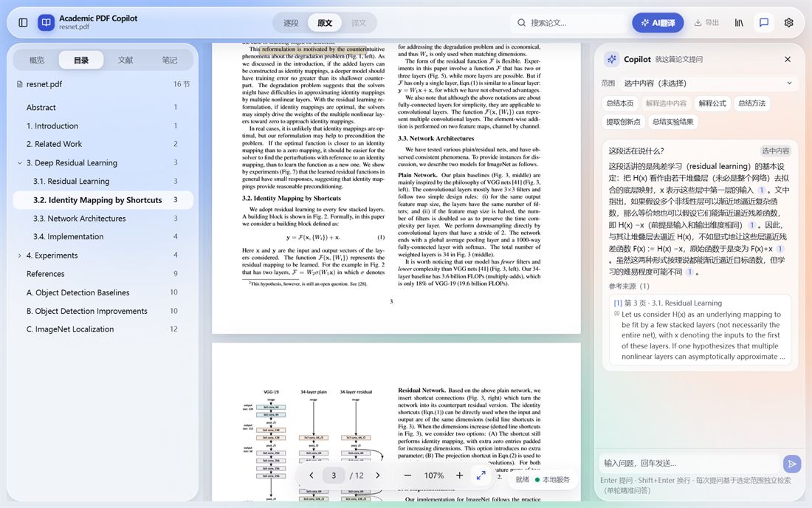Focus the 输入问题 question input box
This screenshot has height=508, width=812.
click(690, 464)
